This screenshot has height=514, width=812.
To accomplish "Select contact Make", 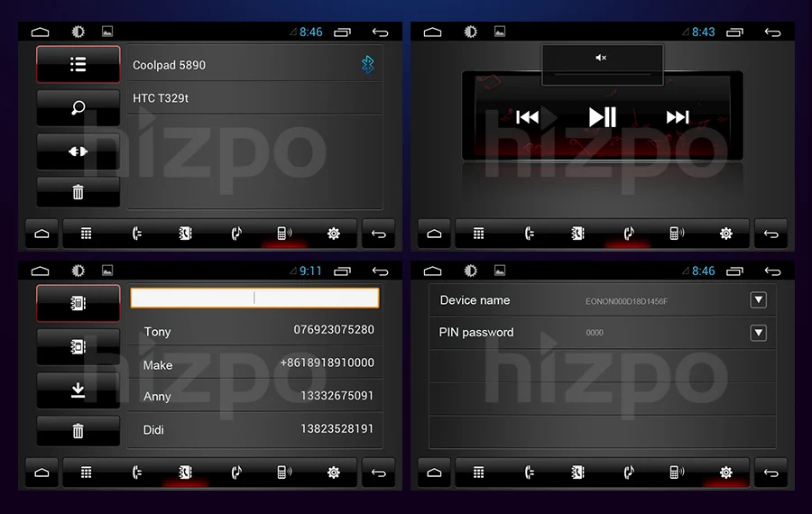I will point(254,363).
